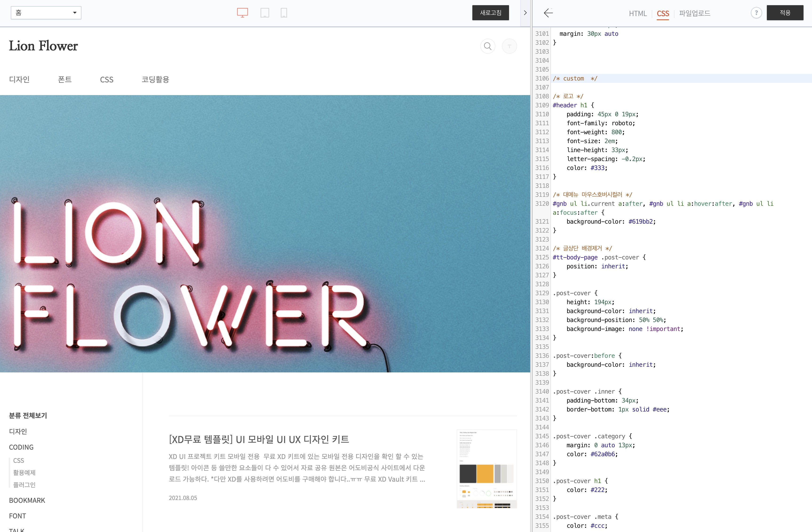Screen dimensions: 812x532
Task: Open help via the question mark icon
Action: (x=756, y=13)
